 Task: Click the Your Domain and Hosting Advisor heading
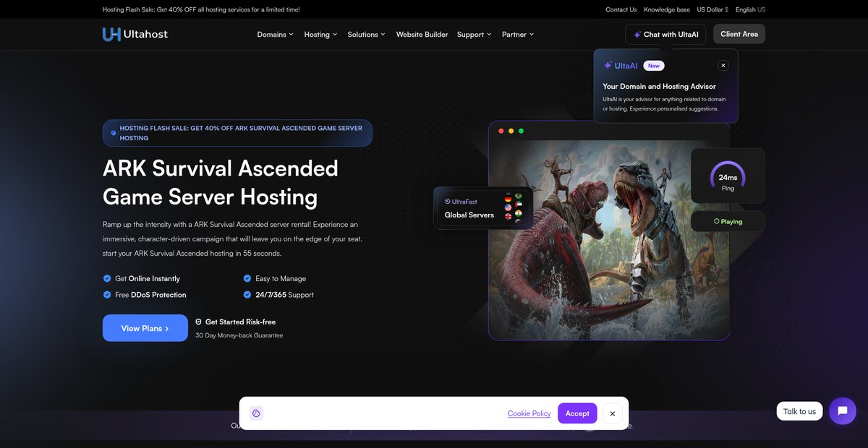pyautogui.click(x=660, y=86)
